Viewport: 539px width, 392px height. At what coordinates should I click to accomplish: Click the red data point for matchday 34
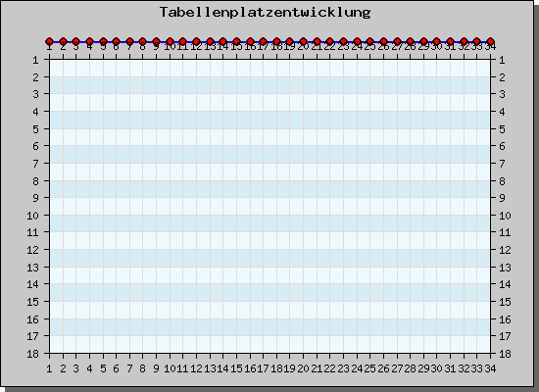click(490, 42)
